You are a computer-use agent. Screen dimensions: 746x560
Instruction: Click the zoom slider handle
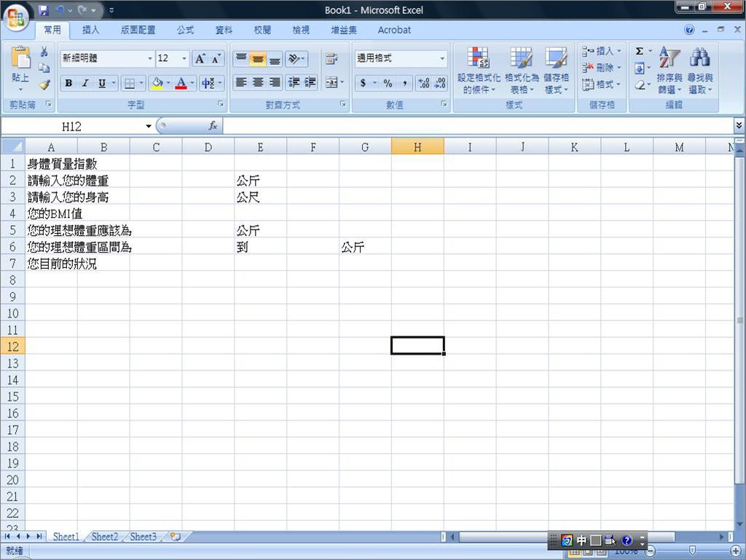click(x=693, y=551)
